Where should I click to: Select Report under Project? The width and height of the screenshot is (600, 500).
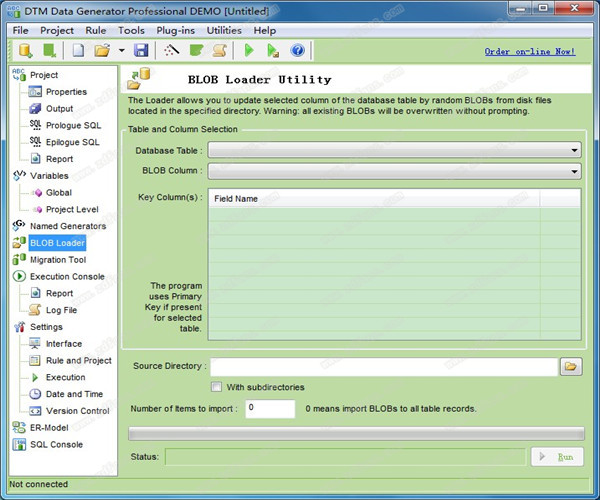point(59,159)
